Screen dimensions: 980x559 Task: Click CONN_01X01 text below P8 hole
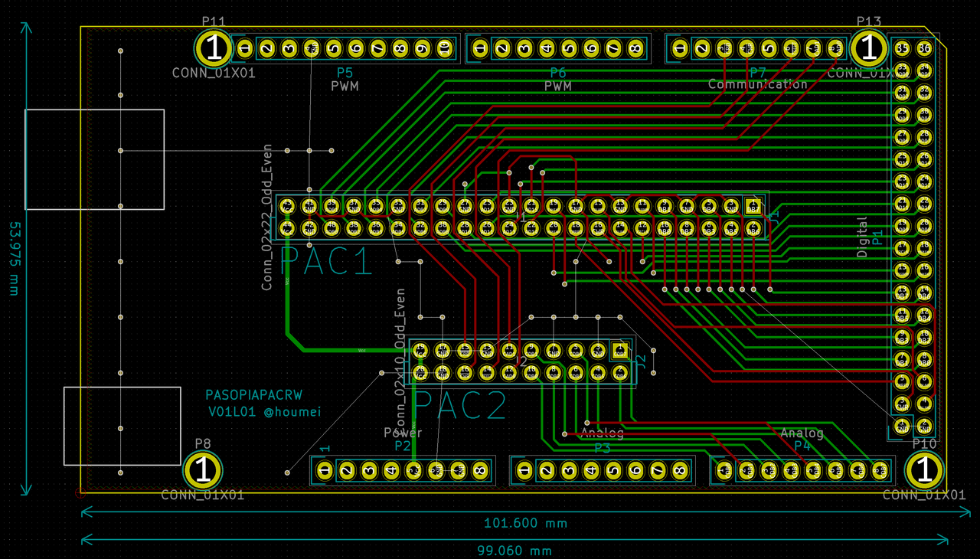(203, 495)
